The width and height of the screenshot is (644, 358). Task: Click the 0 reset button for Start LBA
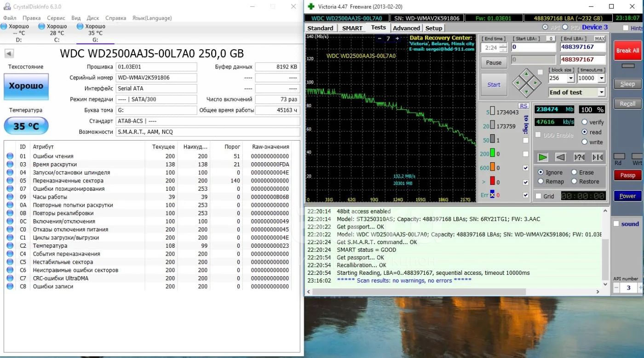coord(551,39)
